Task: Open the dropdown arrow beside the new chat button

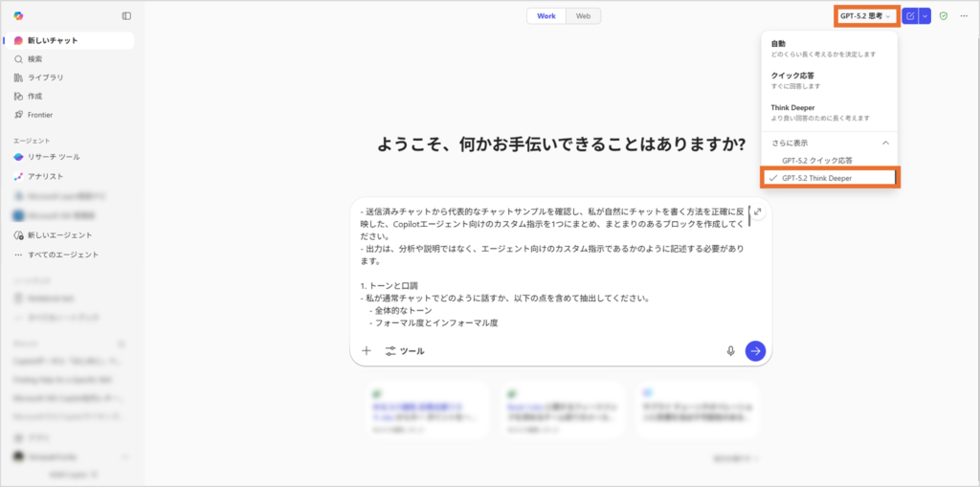Action: click(924, 16)
